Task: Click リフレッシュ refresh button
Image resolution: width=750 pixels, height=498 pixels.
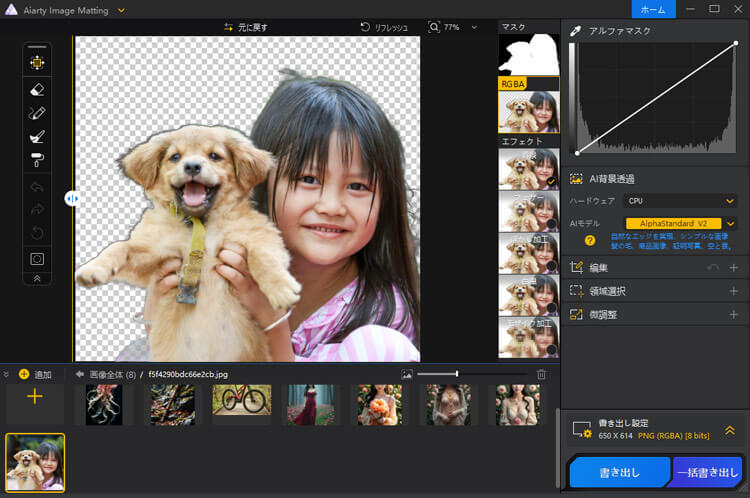Action: coord(384,27)
